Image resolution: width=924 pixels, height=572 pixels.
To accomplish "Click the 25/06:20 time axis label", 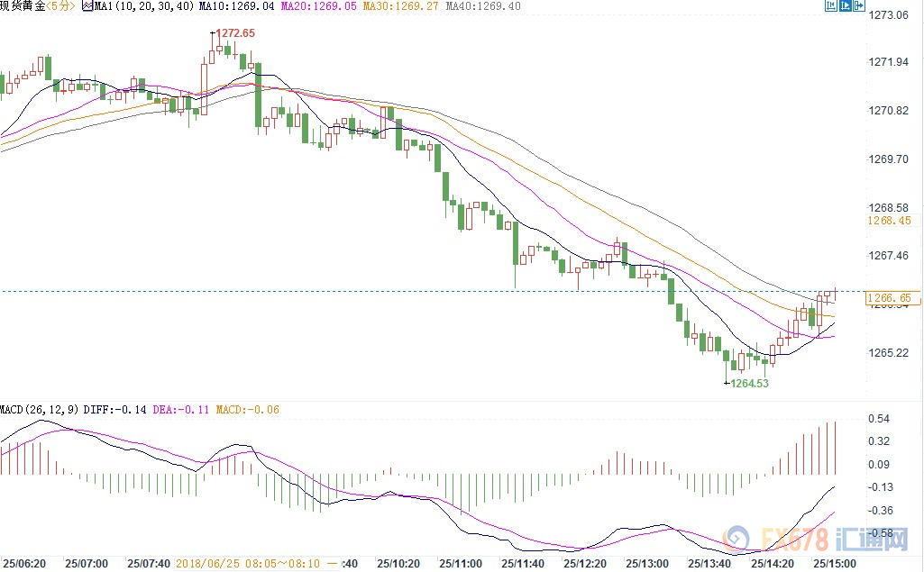I will (x=24, y=564).
